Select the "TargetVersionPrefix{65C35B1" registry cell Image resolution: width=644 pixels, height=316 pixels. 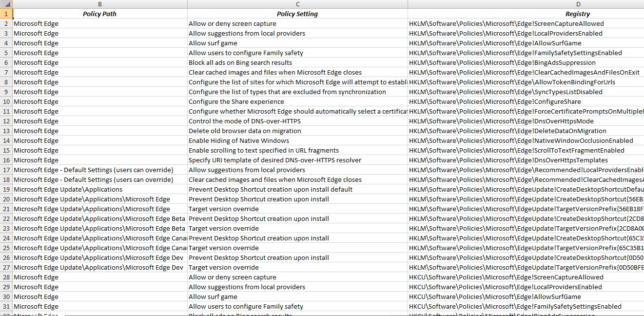pyautogui.click(x=526, y=248)
